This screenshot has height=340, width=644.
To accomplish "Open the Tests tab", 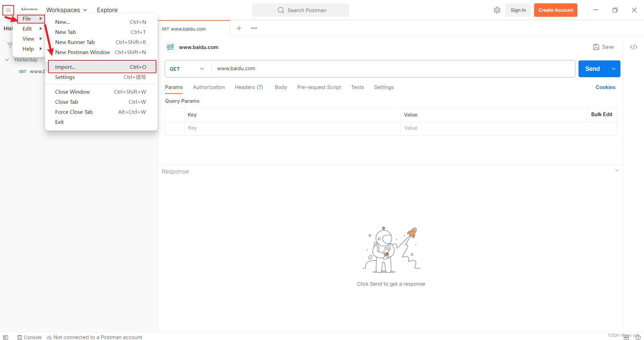I will (358, 87).
